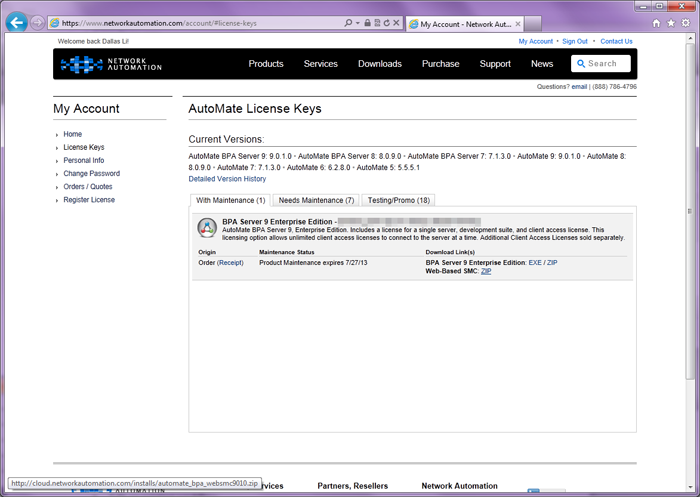Image resolution: width=700 pixels, height=497 pixels.
Task: Switch to the Needs Maintenance (7) tab
Action: click(316, 200)
